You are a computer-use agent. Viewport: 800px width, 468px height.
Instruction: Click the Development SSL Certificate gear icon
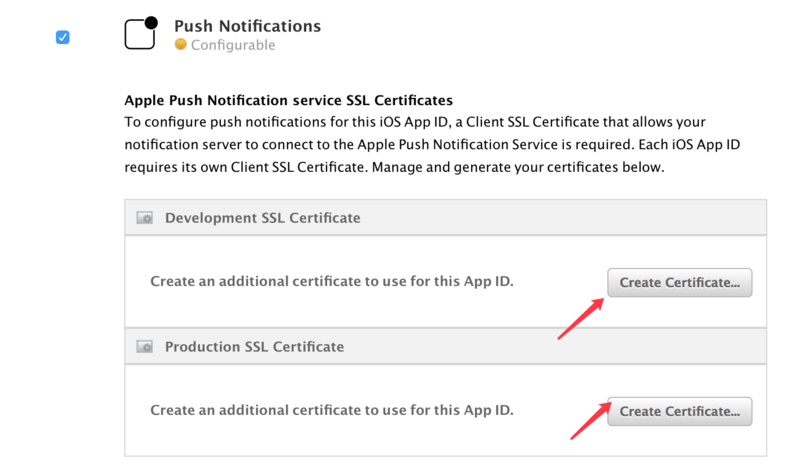(145, 218)
